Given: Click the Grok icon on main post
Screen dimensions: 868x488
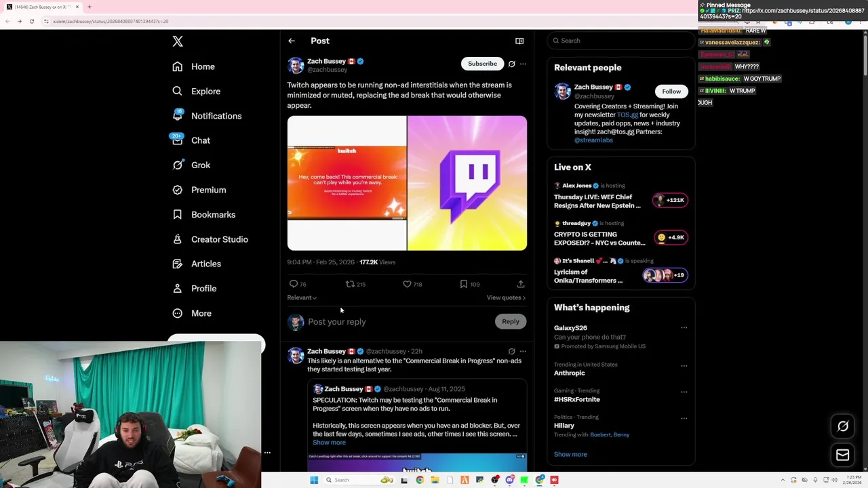Looking at the screenshot, I should [x=512, y=64].
